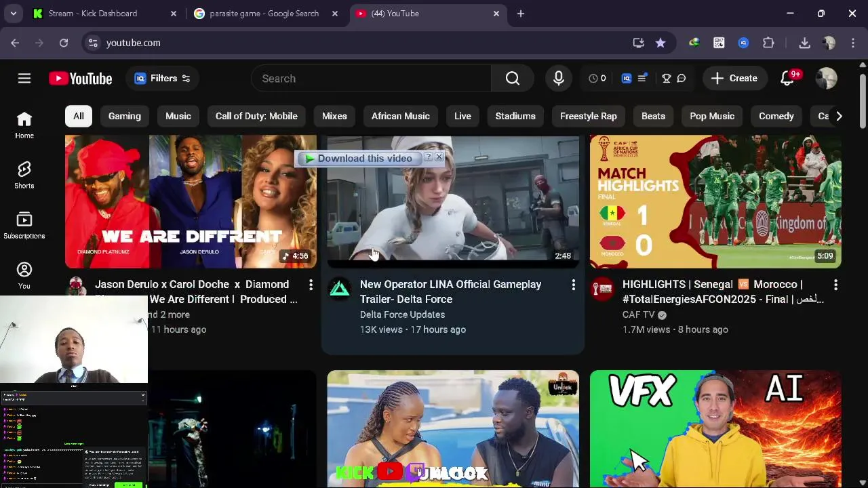Open the notifications bell
This screenshot has height=488, width=868.
[x=787, y=79]
